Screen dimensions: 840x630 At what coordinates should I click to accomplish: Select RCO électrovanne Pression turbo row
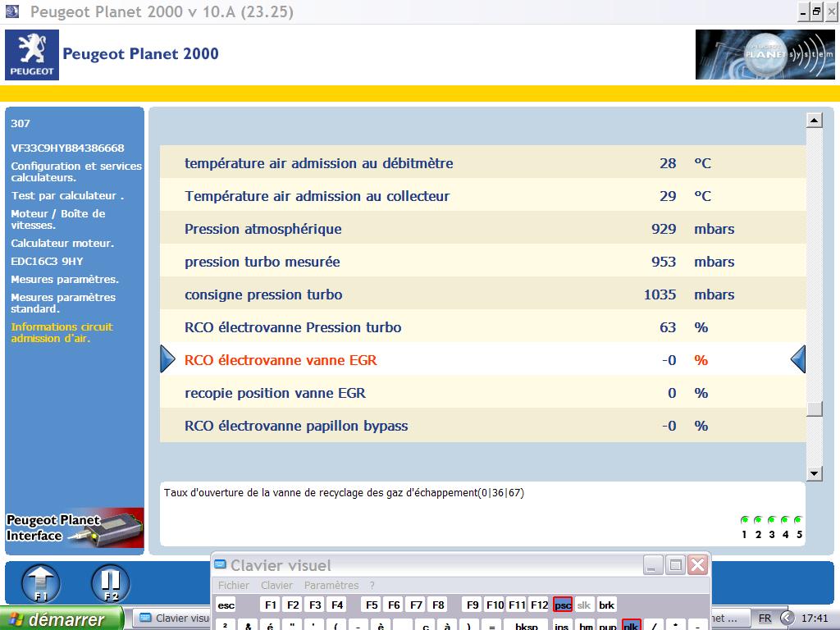(482, 326)
